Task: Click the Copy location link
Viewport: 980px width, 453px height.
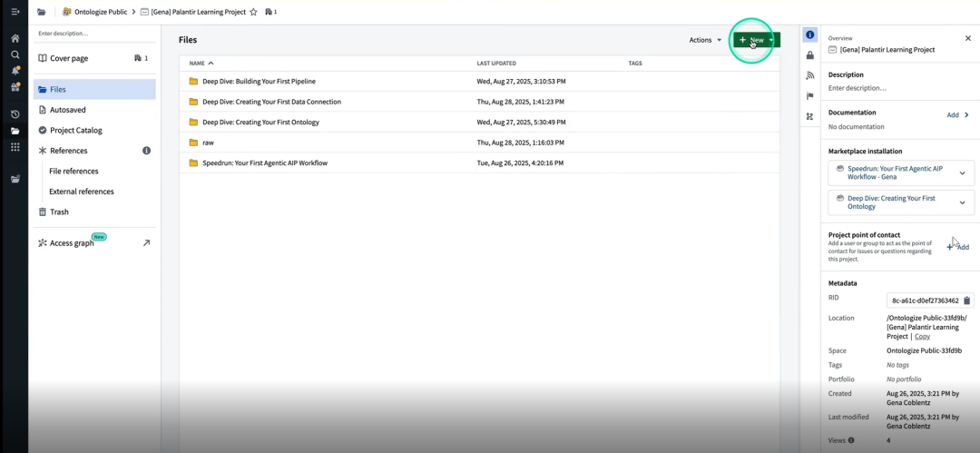Action: click(922, 337)
